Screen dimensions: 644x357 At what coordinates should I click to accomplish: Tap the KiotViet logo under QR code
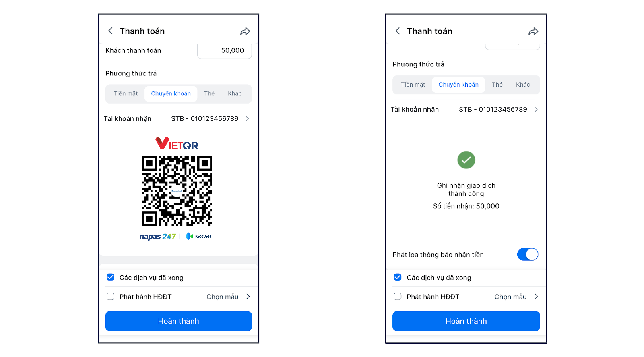[x=198, y=236]
